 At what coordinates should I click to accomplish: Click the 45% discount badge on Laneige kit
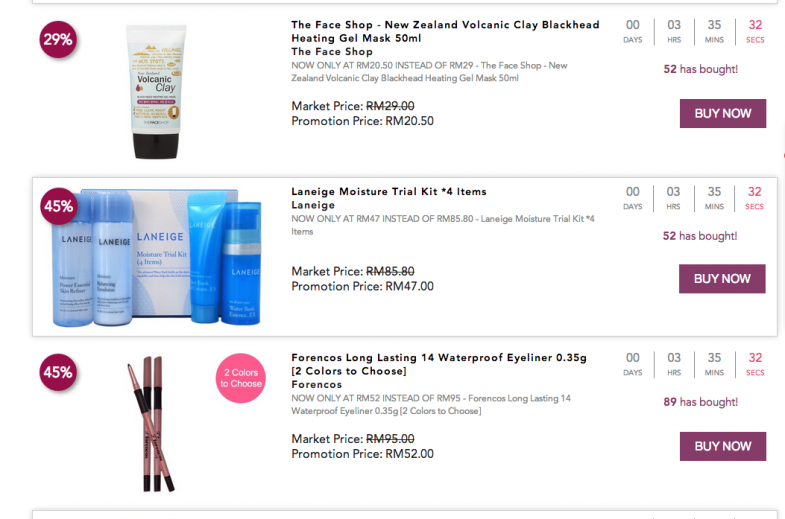point(59,206)
